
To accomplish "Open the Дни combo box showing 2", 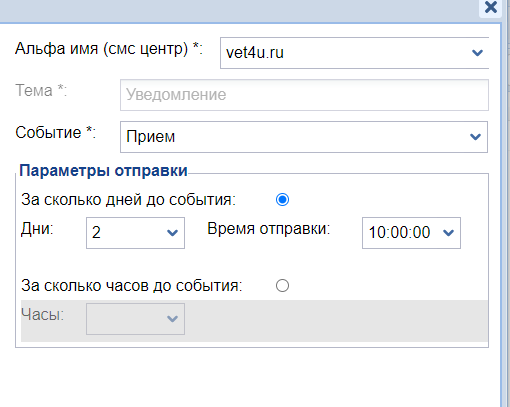I will (135, 233).
